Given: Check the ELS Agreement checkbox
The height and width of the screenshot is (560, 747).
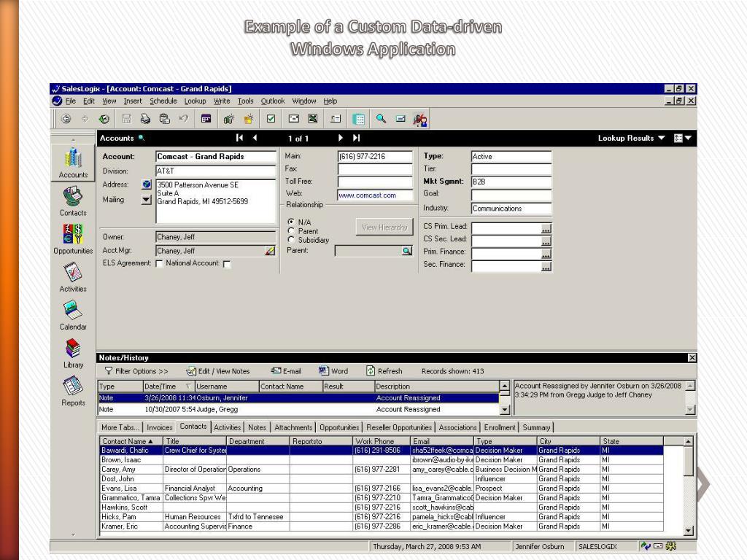Looking at the screenshot, I should coord(160,263).
